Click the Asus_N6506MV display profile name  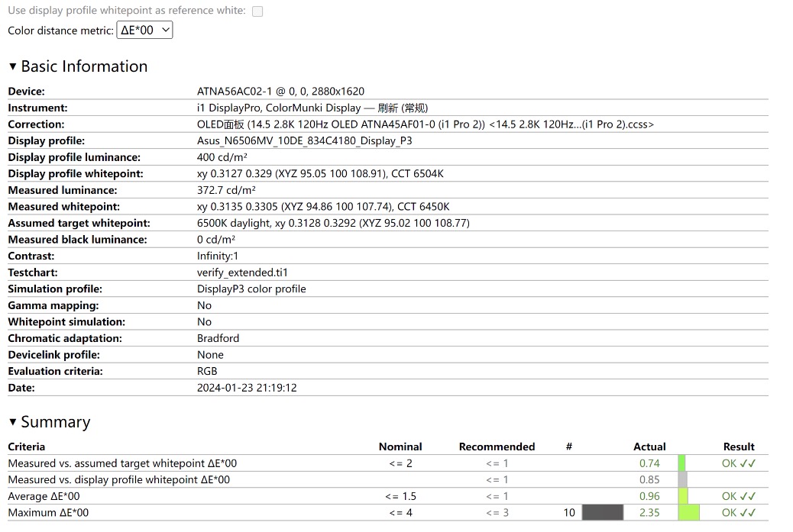pos(305,140)
